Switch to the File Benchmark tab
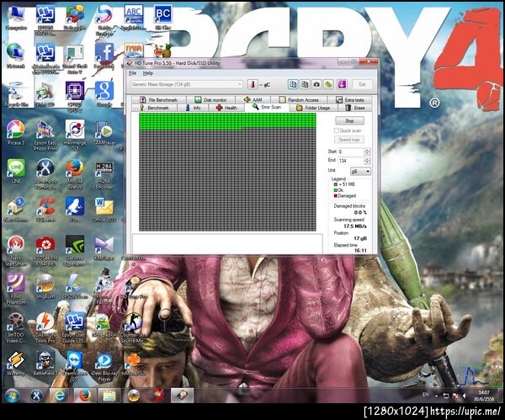 click(159, 100)
